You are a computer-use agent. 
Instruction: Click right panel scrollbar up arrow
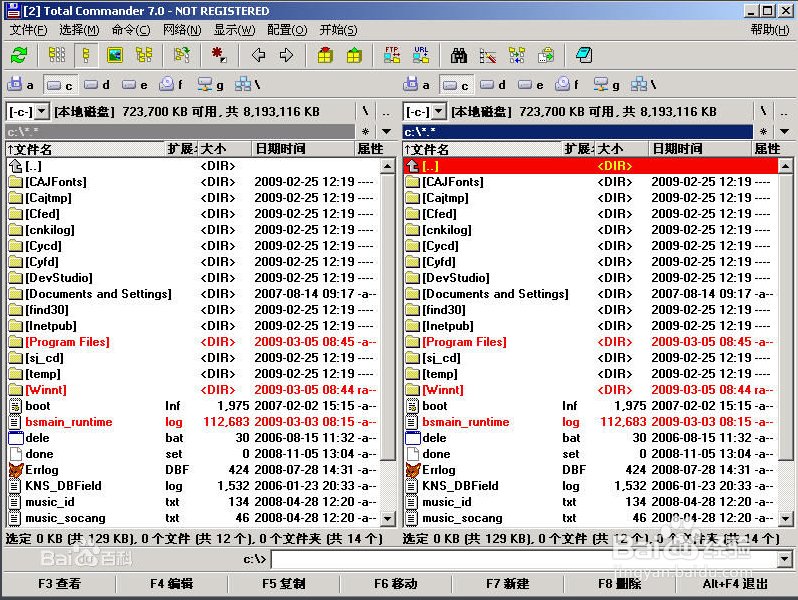coord(785,166)
